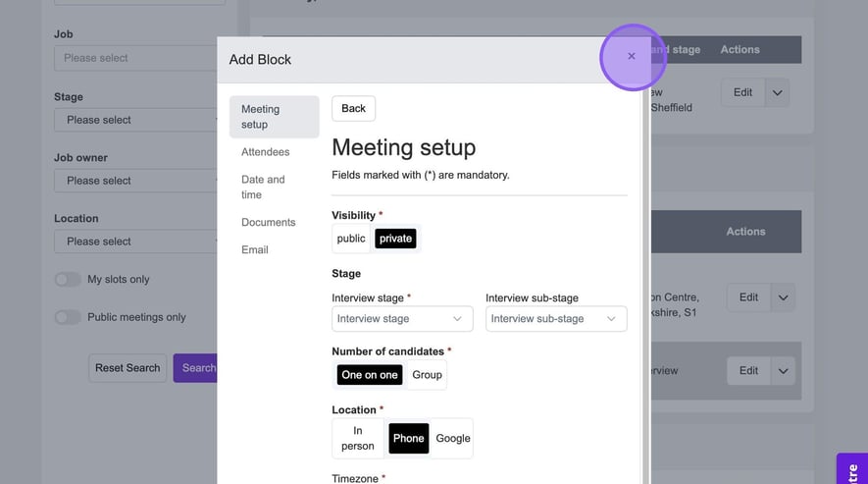Click the Job select input field

[x=137, y=58]
